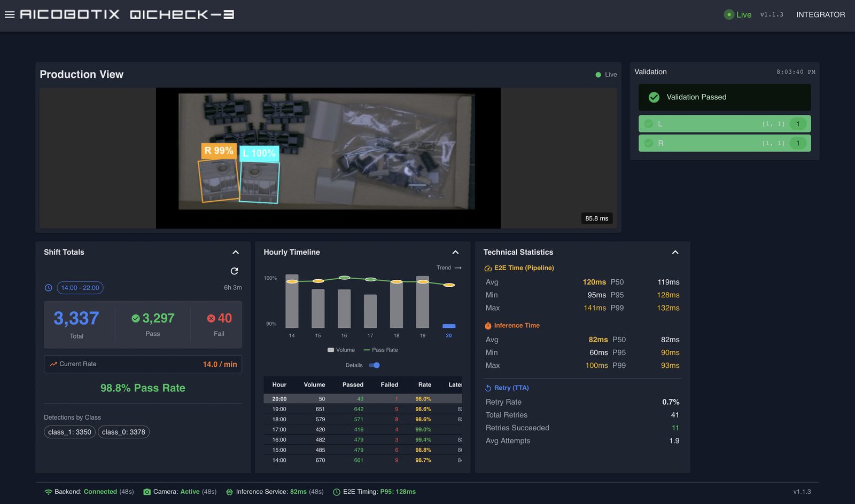Click the E2E Timing P95: 128ms text
The height and width of the screenshot is (504, 855).
point(398,492)
